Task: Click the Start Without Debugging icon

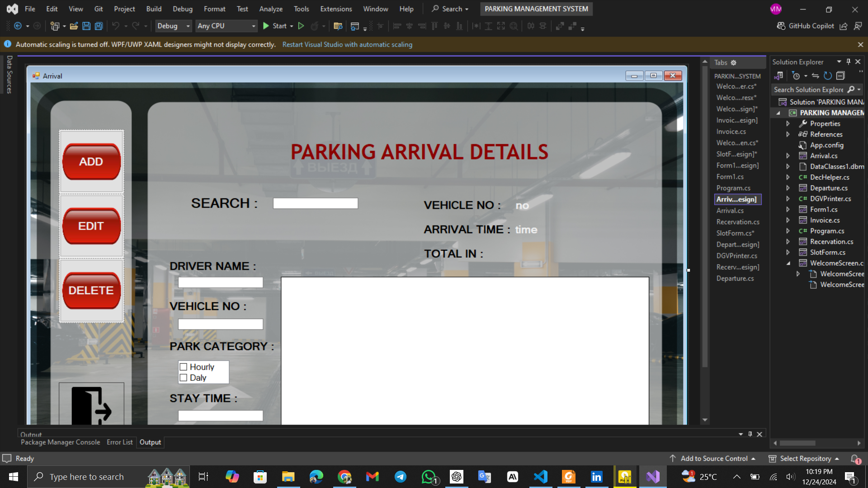Action: (x=301, y=26)
